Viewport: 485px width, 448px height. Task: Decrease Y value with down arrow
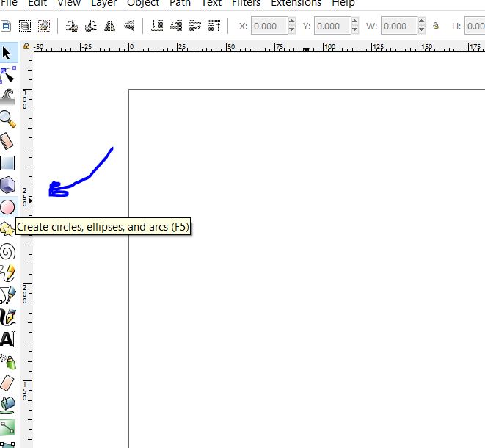point(355,29)
